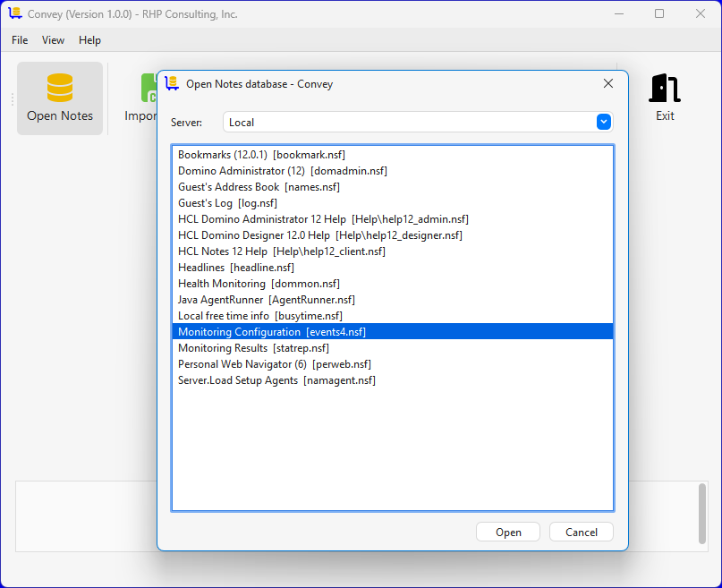This screenshot has height=588, width=722.
Task: Minimize the Convey main window
Action: coord(619,13)
